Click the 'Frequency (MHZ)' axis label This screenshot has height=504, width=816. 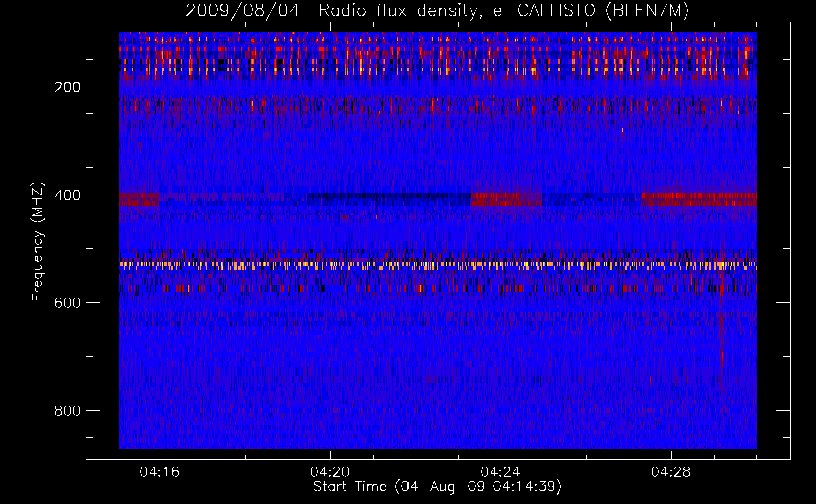(x=38, y=242)
